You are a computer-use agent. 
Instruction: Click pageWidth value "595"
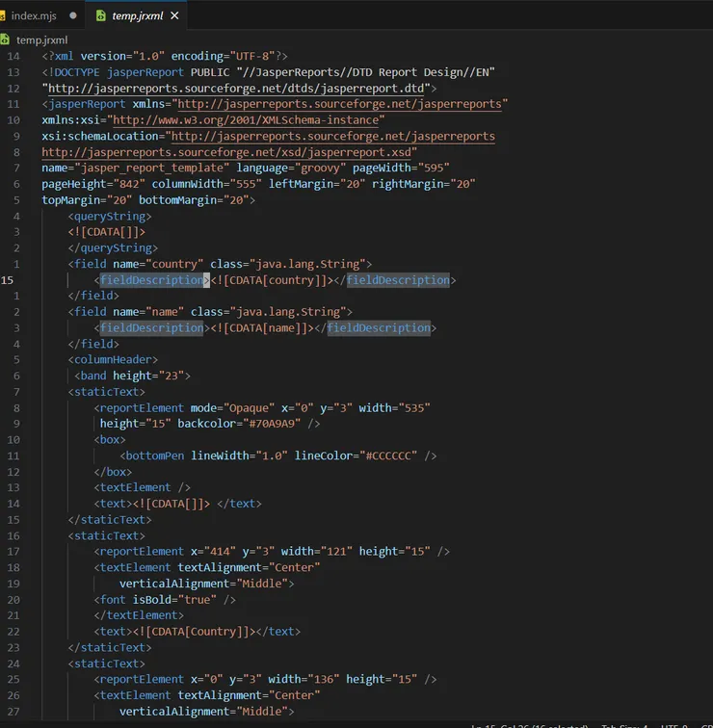(x=434, y=169)
